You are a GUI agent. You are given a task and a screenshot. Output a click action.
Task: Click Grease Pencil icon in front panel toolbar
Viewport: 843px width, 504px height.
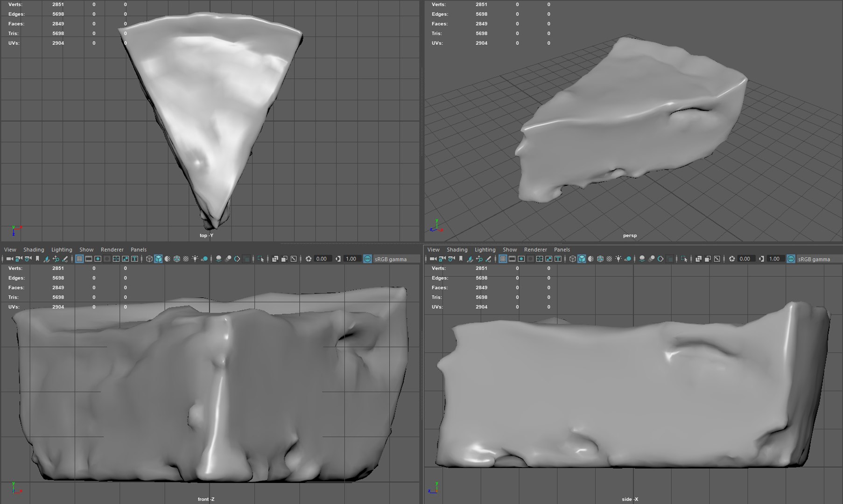[x=65, y=259]
